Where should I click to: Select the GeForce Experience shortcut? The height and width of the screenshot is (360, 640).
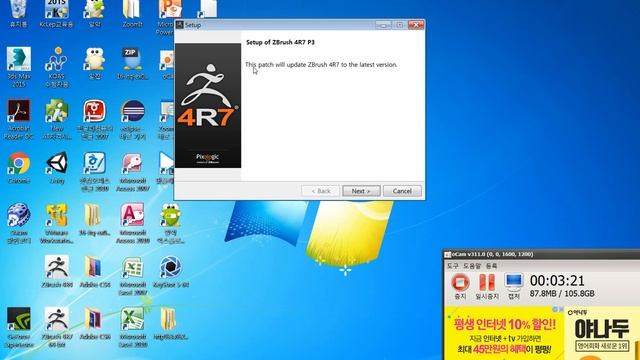pyautogui.click(x=19, y=327)
